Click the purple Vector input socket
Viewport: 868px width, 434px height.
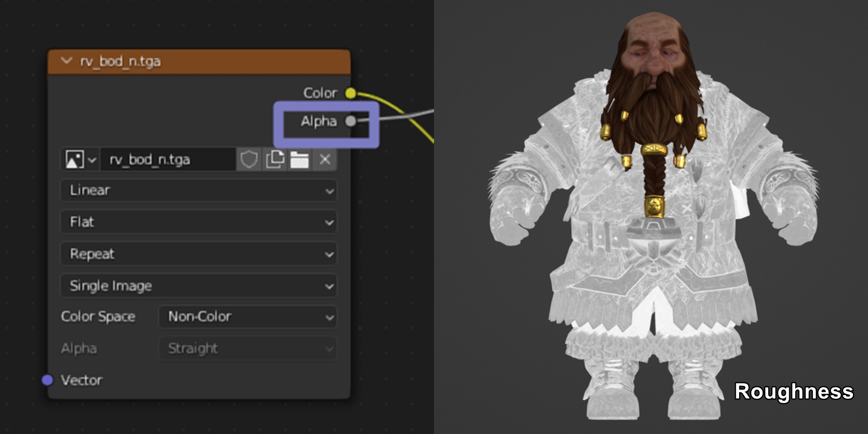point(47,380)
